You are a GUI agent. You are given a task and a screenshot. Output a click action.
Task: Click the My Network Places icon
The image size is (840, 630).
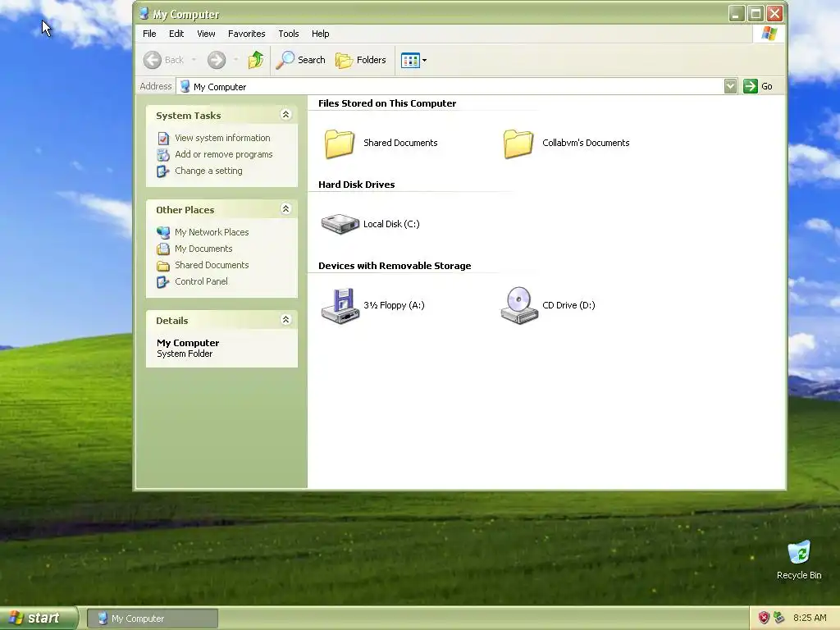click(163, 232)
